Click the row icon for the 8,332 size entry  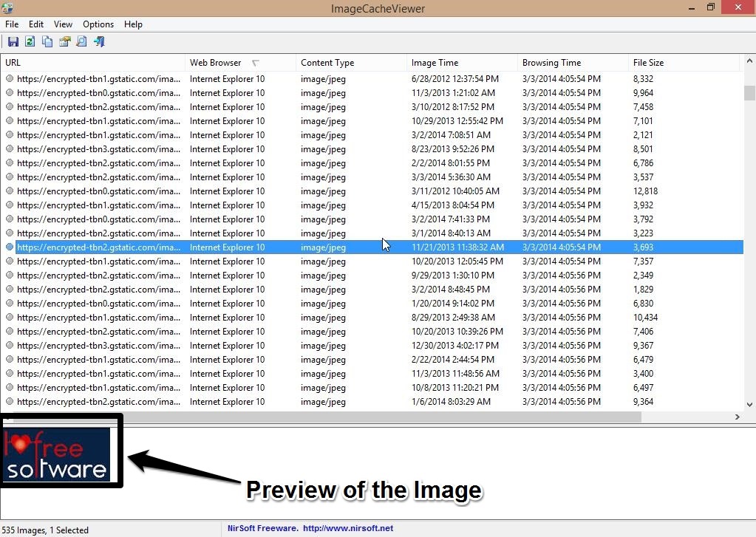(10, 78)
